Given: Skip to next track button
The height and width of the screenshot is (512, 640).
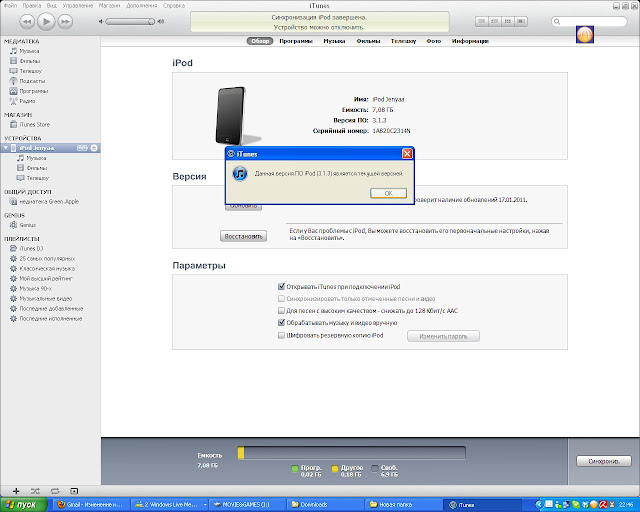Looking at the screenshot, I should (x=65, y=21).
